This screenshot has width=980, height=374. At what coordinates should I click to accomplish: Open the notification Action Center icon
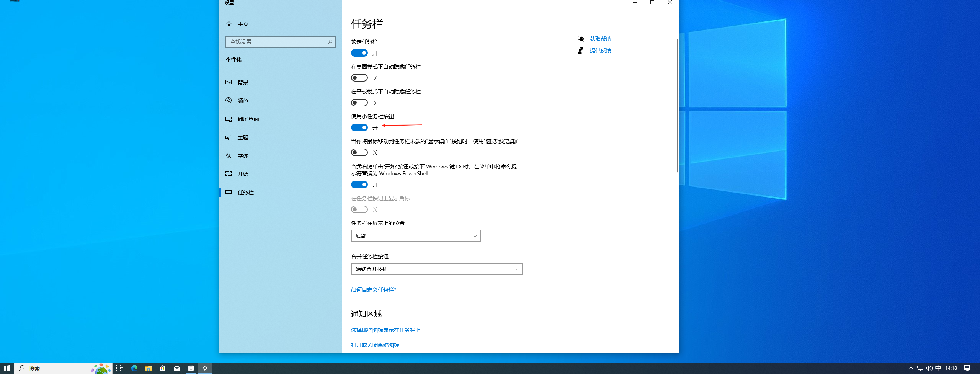click(967, 368)
